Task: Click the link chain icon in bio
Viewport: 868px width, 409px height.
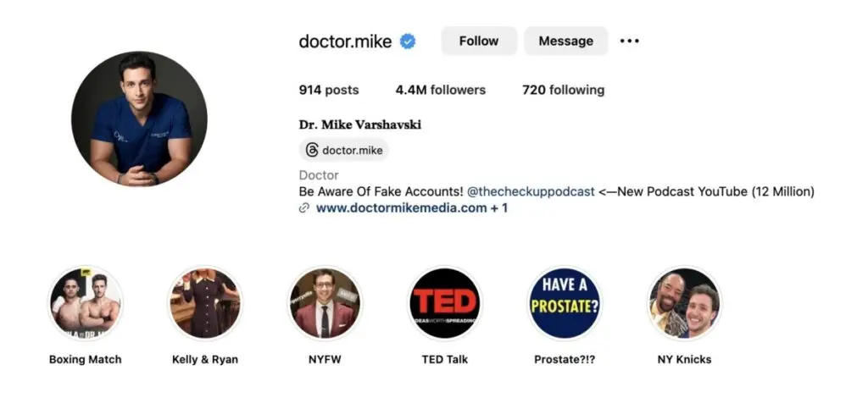Action: (304, 208)
